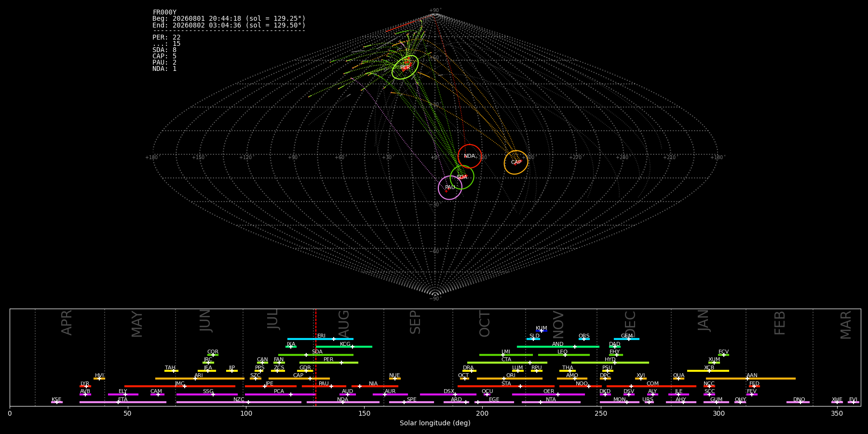Click the 300 tick on solar longitude axis
Viewport: 868px width, 434px height.
[719, 413]
